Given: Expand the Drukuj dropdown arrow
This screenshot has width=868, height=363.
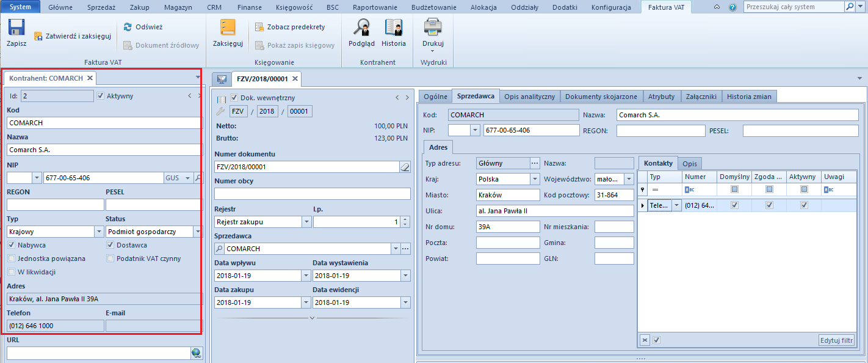Looking at the screenshot, I should pos(433,51).
